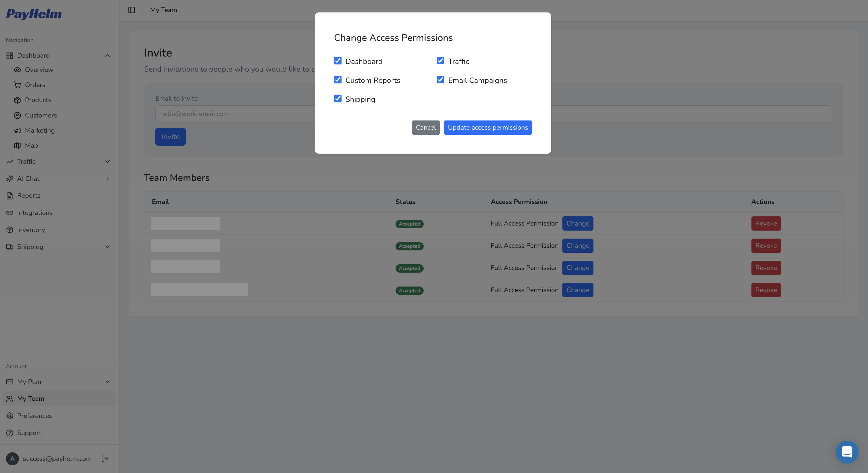Screen dimensions: 868x473
Task: Expand the Shipping navigation section
Action: click(107, 247)
